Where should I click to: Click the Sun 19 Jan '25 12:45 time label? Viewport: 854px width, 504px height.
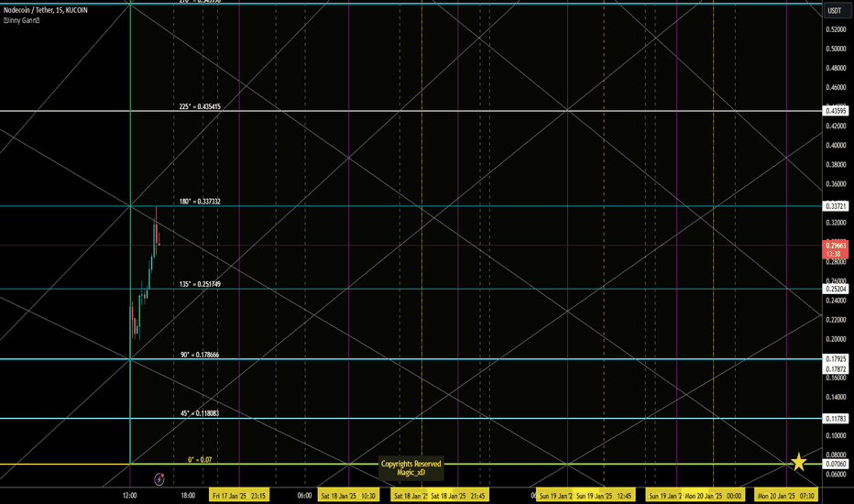[x=604, y=495]
